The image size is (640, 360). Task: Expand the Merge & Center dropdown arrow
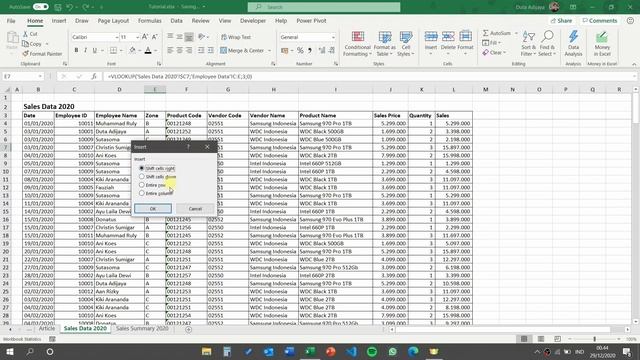click(x=269, y=51)
